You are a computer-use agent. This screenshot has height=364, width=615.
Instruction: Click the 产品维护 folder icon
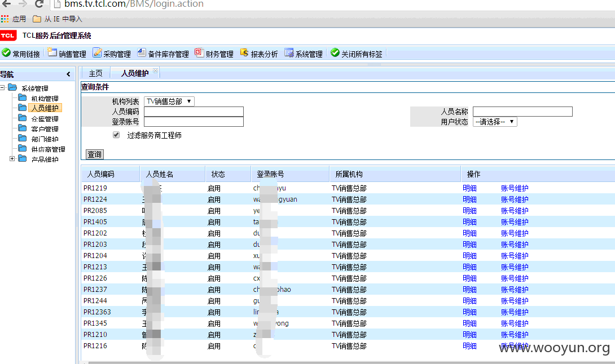pos(23,159)
